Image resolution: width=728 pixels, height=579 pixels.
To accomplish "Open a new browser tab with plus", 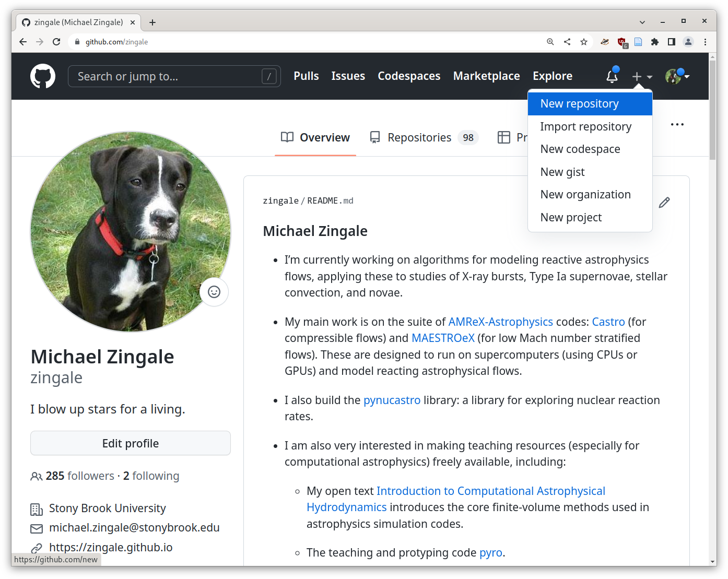I will [152, 22].
